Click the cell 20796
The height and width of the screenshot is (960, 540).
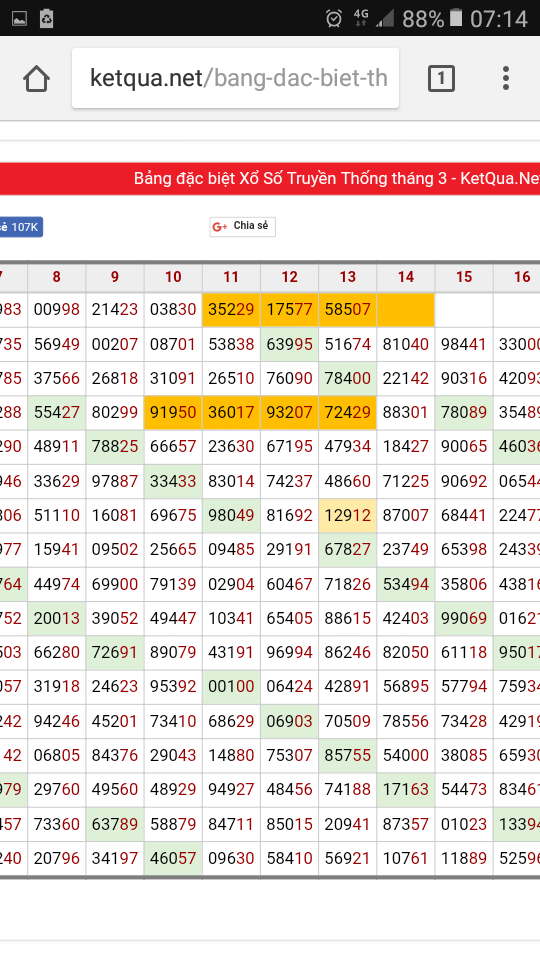[56, 858]
